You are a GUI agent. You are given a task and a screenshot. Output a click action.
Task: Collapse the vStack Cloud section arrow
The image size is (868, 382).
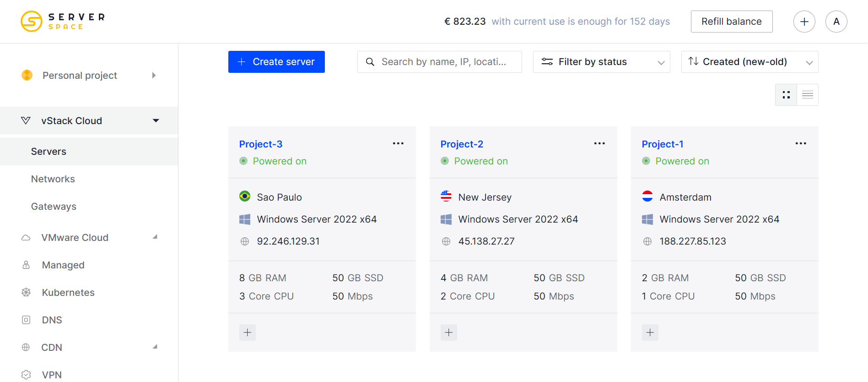156,120
